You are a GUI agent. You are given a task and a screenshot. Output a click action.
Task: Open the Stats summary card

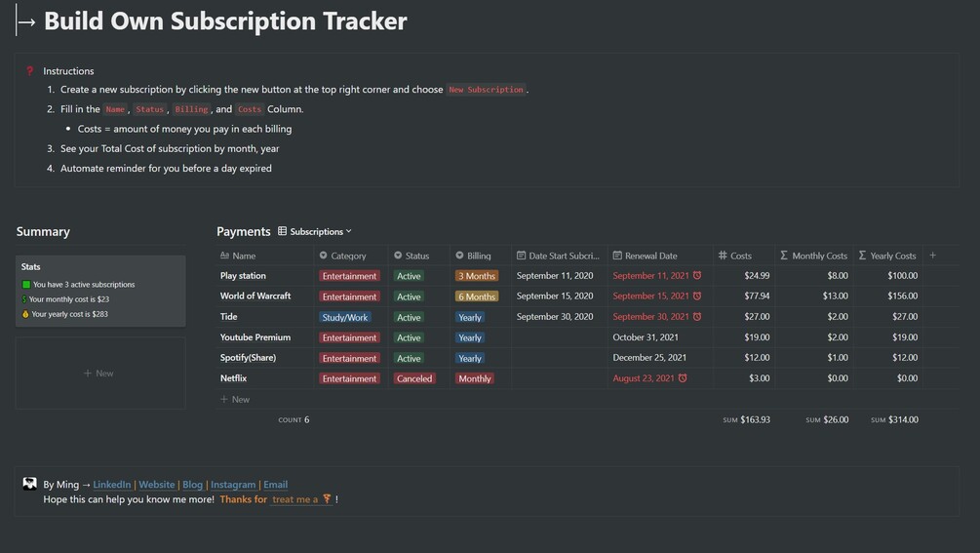(100, 292)
